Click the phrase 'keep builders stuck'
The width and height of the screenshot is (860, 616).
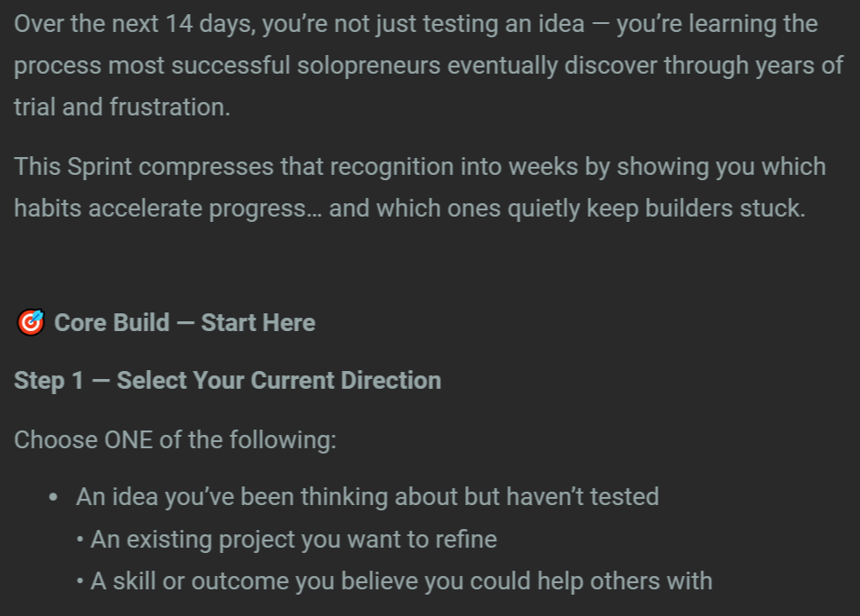pos(694,209)
